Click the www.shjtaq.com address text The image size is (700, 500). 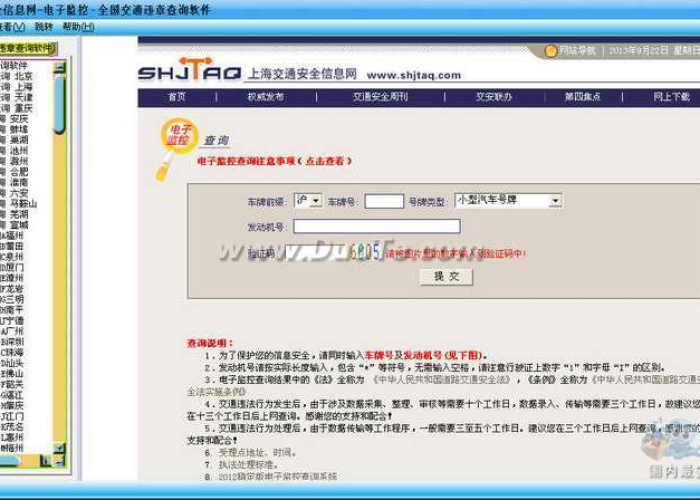pyautogui.click(x=414, y=75)
